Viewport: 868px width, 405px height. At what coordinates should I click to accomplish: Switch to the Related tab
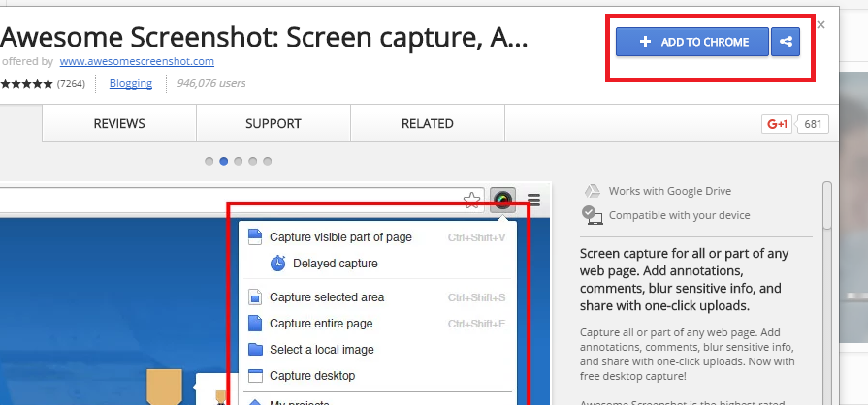[428, 123]
